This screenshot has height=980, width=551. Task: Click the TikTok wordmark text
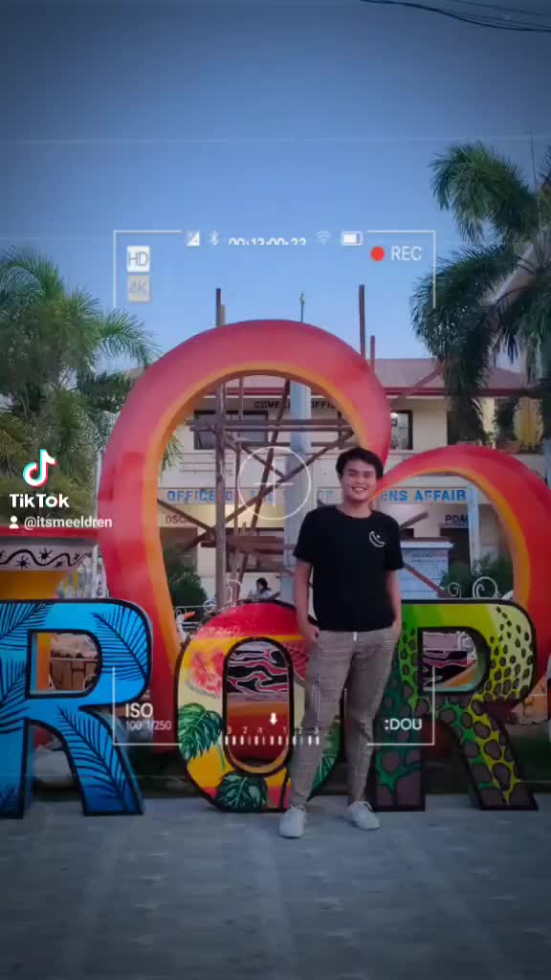39,501
